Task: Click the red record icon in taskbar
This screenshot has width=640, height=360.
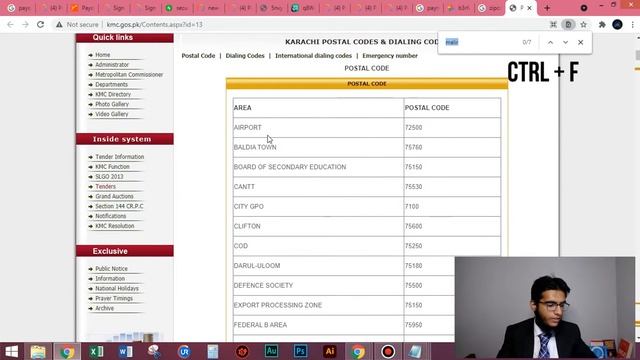Action: click(388, 351)
